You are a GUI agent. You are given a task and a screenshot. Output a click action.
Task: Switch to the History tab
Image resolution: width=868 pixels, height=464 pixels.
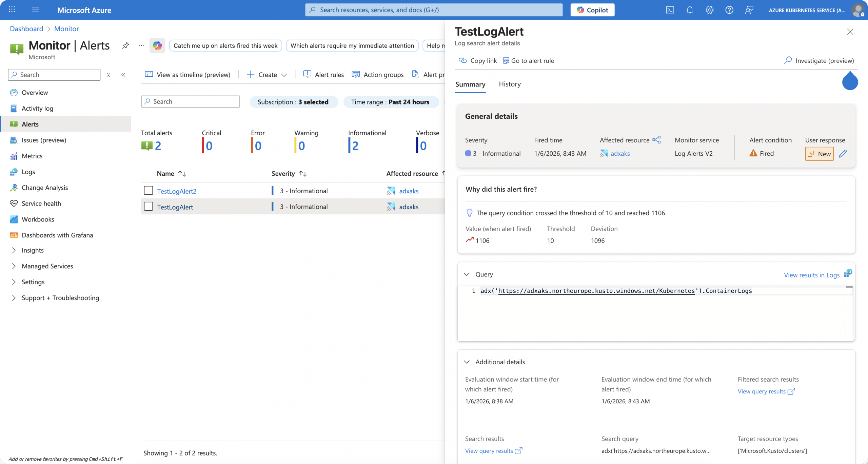coord(510,84)
